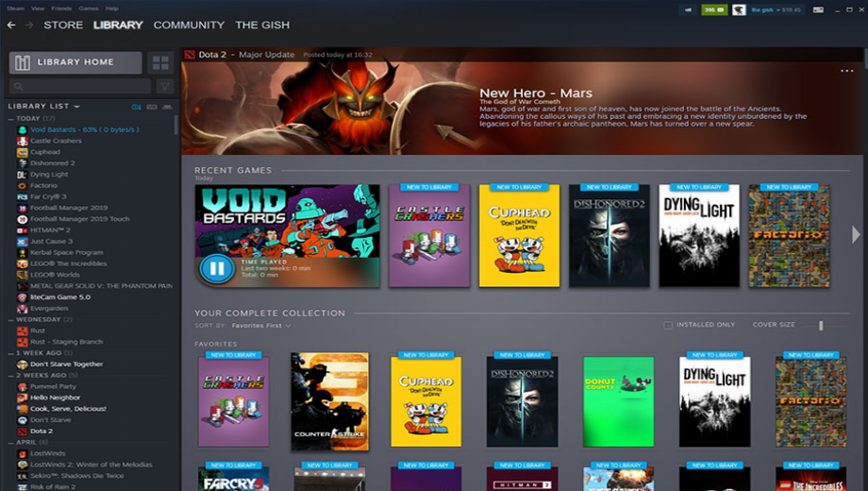Click the library search field
The image size is (868, 491).
(x=80, y=86)
